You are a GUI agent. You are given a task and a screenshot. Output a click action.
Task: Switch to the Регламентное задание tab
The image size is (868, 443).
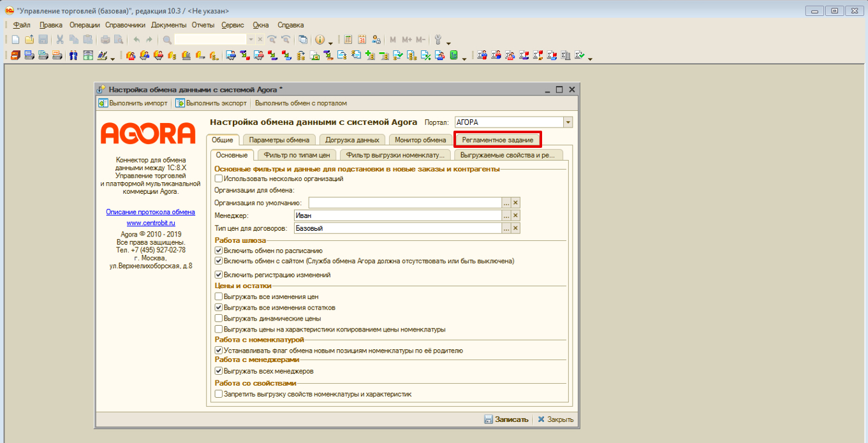(x=497, y=140)
